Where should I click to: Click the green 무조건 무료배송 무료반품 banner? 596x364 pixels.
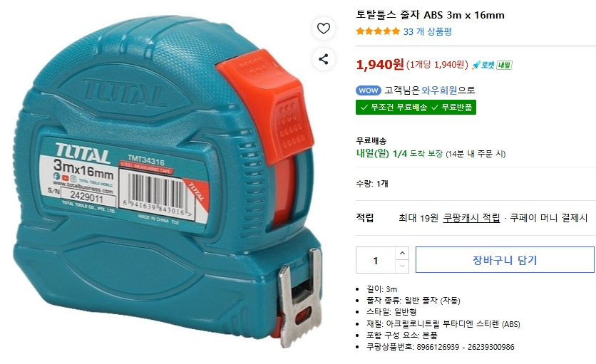pyautogui.click(x=416, y=107)
